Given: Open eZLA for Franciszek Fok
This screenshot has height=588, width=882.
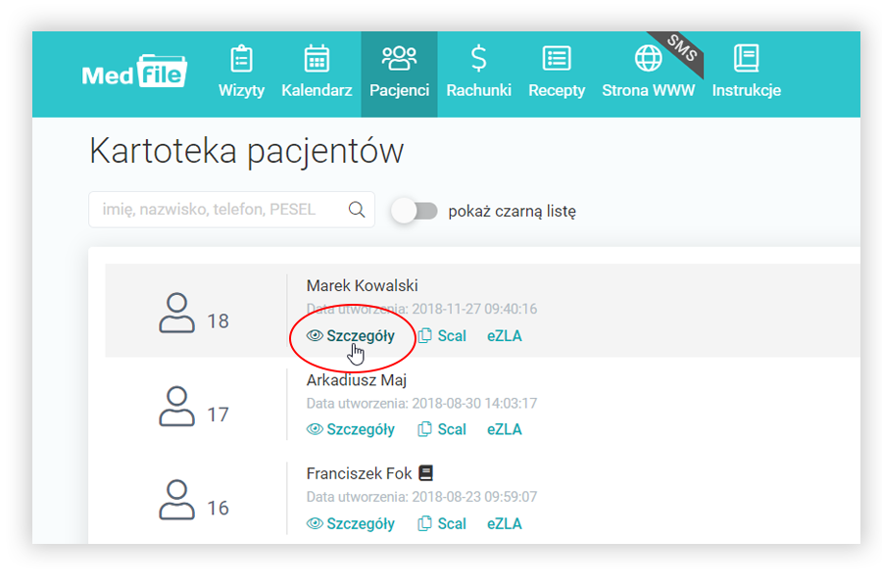Looking at the screenshot, I should pyautogui.click(x=505, y=523).
